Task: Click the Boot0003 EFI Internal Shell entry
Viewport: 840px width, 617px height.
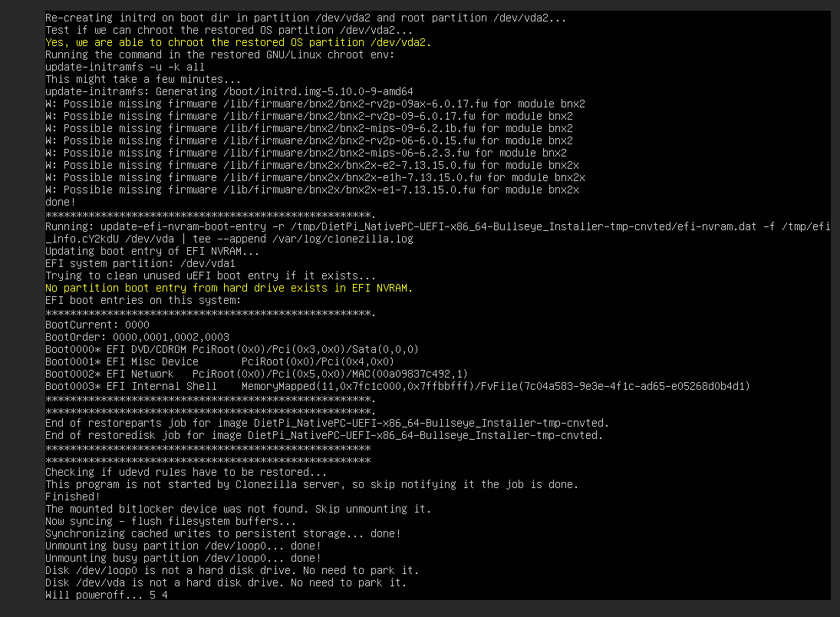Action: [397, 386]
